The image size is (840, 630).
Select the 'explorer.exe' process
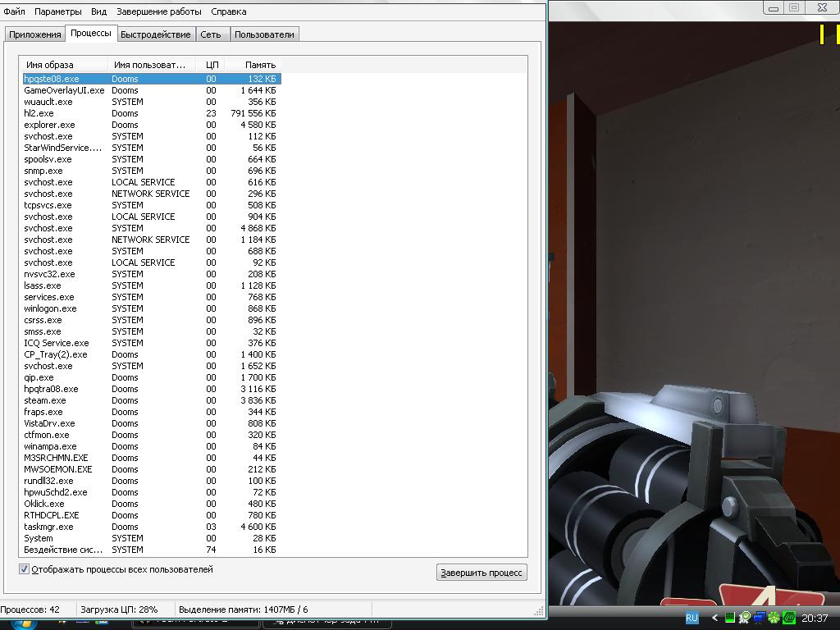coord(152,125)
